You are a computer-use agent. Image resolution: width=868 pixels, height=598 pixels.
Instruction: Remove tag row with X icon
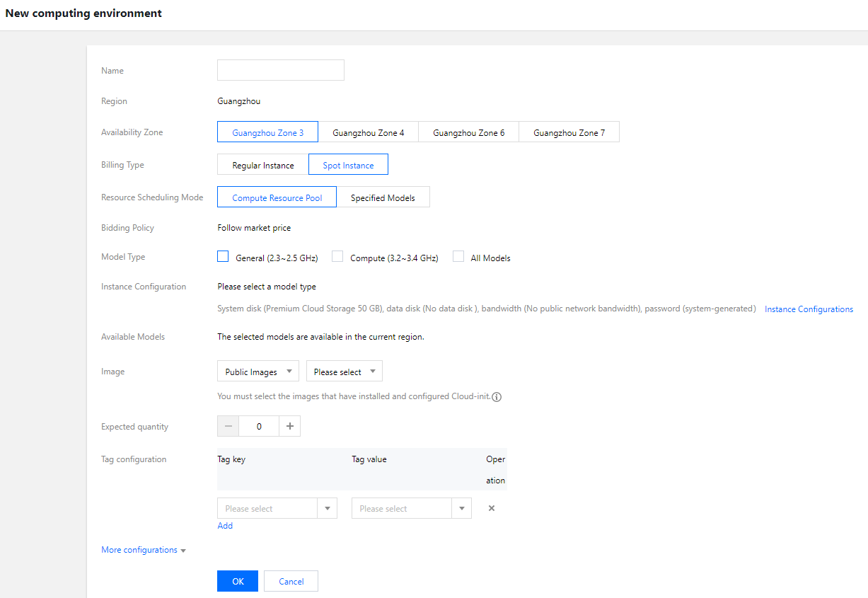pos(492,508)
